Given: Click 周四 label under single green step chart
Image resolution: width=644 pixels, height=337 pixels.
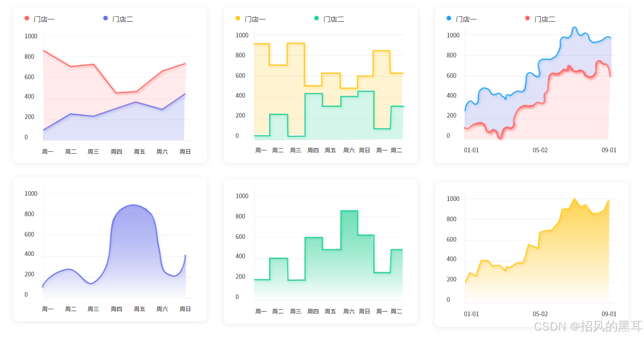Looking at the screenshot, I should (313, 311).
